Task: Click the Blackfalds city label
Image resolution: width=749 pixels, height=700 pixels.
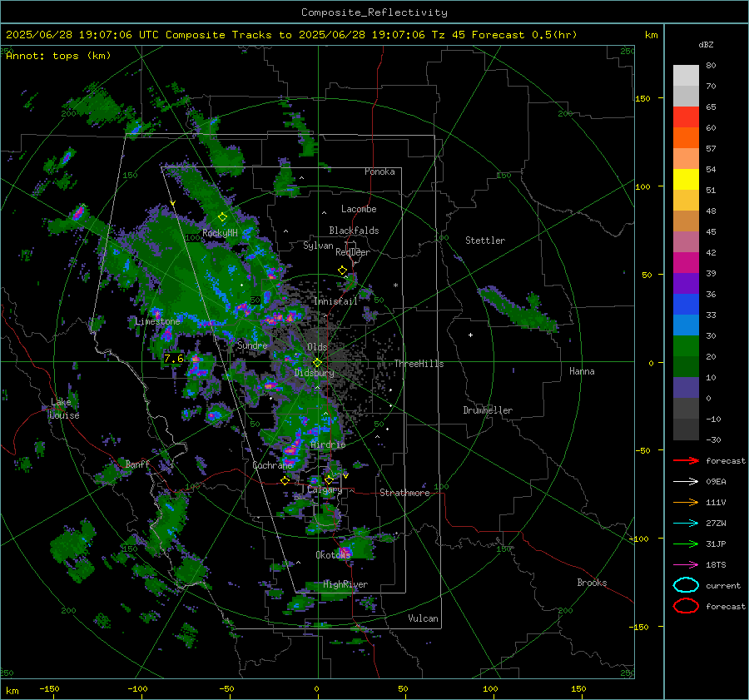Action: coord(354,231)
